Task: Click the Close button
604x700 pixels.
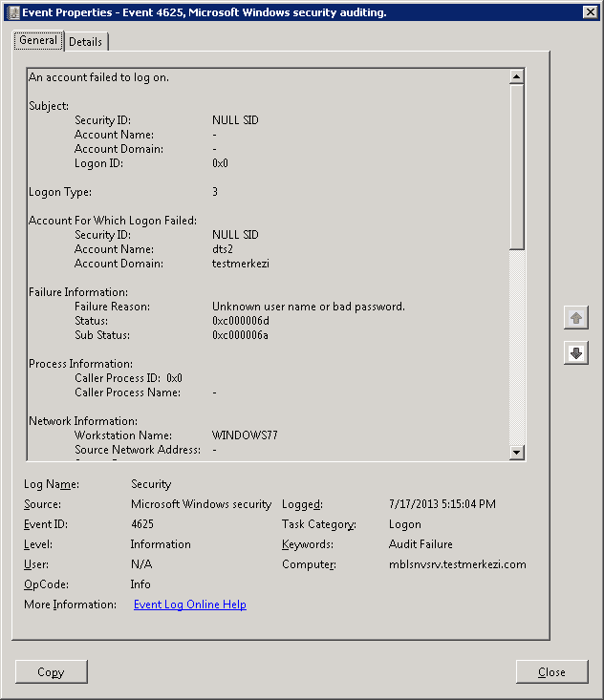Action: (551, 672)
